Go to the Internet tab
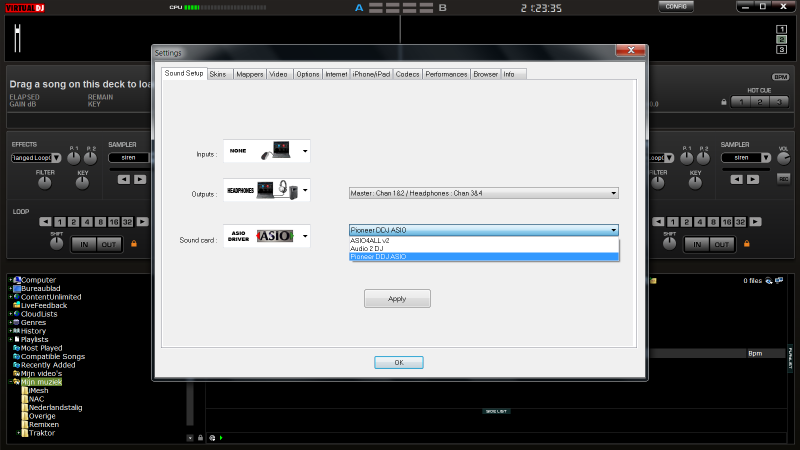The height and width of the screenshot is (450, 800). (336, 74)
